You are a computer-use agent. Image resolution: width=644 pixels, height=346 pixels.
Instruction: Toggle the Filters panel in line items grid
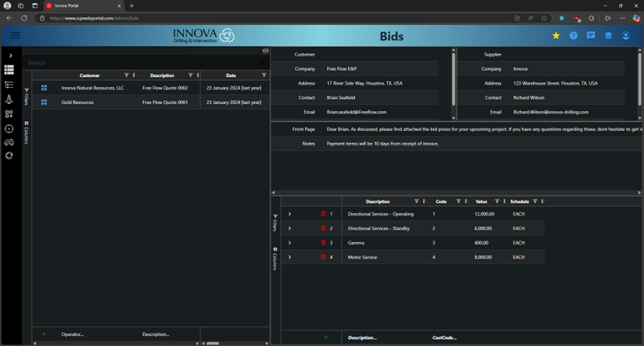click(275, 223)
